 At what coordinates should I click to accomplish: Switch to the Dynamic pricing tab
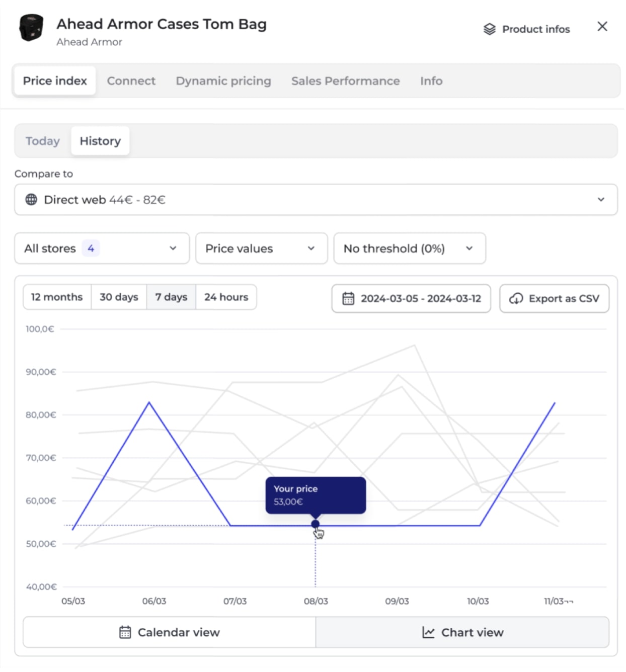click(223, 81)
